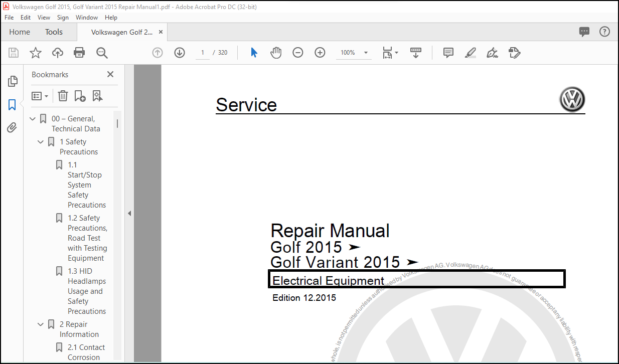Activate the Hand pan tool

click(276, 53)
